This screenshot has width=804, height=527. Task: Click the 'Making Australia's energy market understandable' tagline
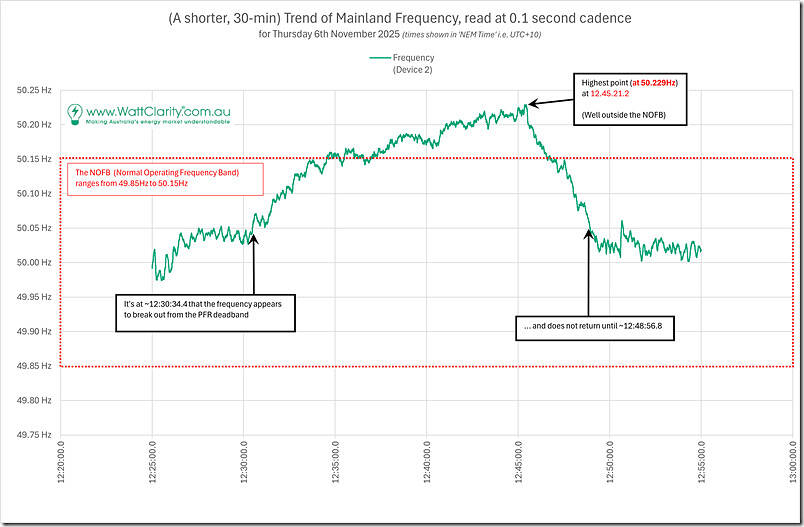pyautogui.click(x=157, y=122)
